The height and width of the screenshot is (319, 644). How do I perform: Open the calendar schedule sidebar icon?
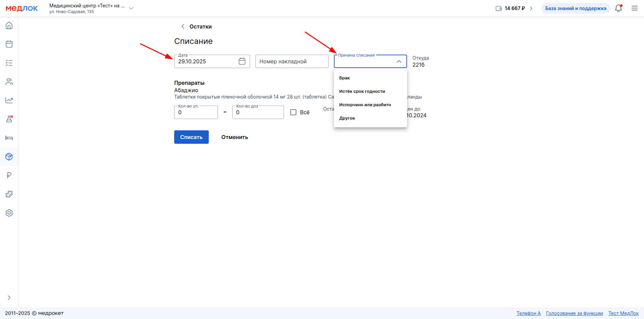pos(9,44)
